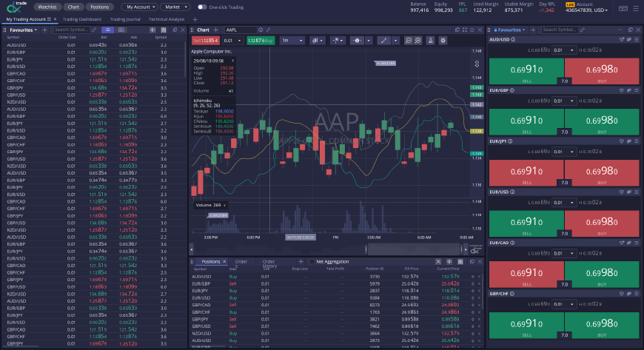The height and width of the screenshot is (350, 644).
Task: Toggle eye visibility icon in left watchlist
Action: (x=152, y=30)
